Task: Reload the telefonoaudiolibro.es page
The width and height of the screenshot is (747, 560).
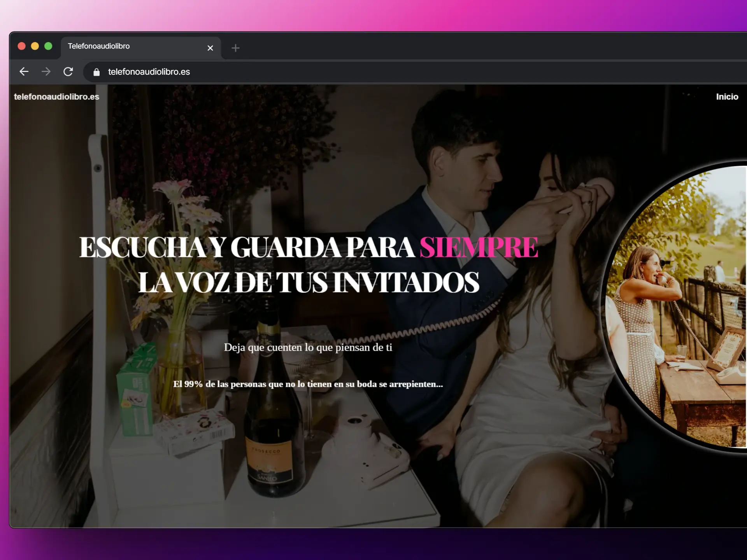Action: click(x=68, y=72)
